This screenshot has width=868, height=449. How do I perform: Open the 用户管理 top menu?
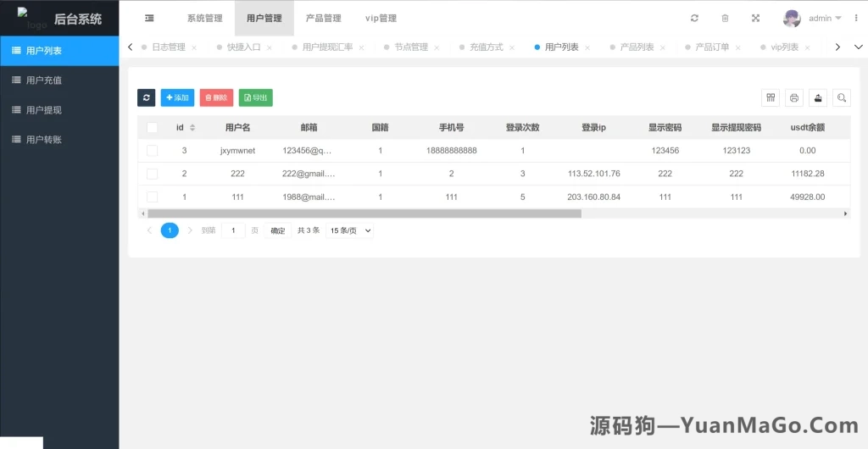[264, 19]
